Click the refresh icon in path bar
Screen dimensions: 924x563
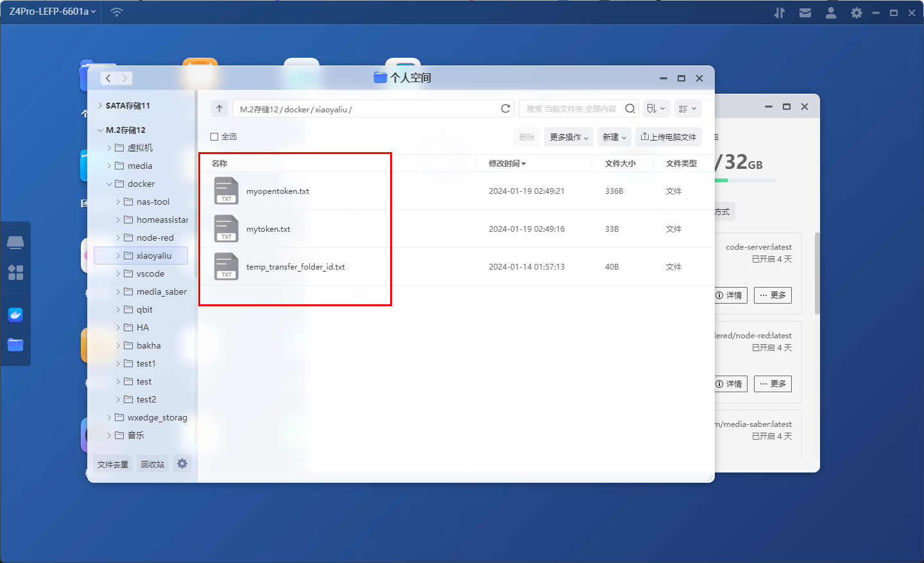tap(506, 108)
